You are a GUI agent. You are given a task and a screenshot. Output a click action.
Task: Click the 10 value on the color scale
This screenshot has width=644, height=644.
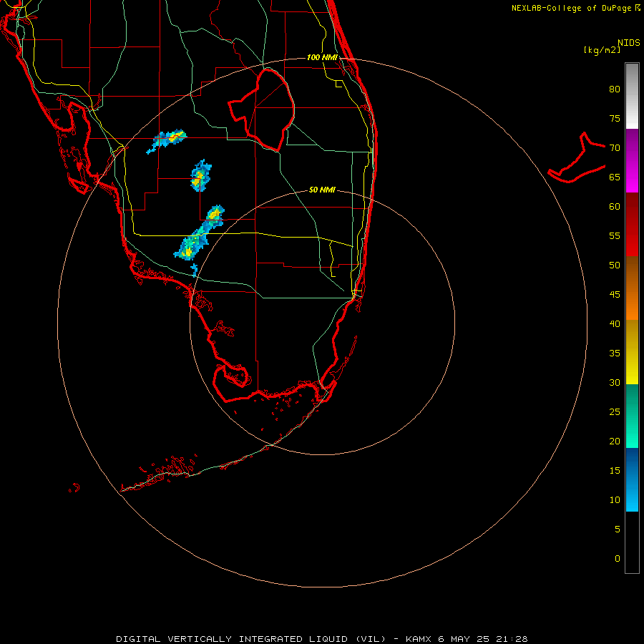coord(615,500)
